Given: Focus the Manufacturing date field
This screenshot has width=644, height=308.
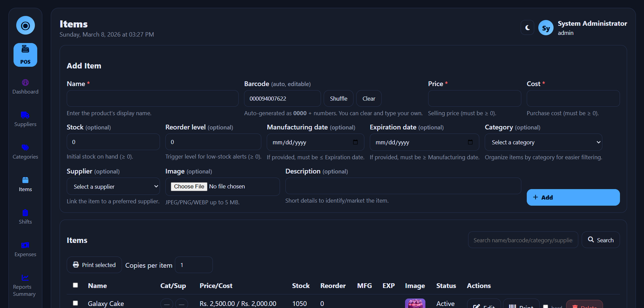Looking at the screenshot, I should pyautogui.click(x=316, y=142).
